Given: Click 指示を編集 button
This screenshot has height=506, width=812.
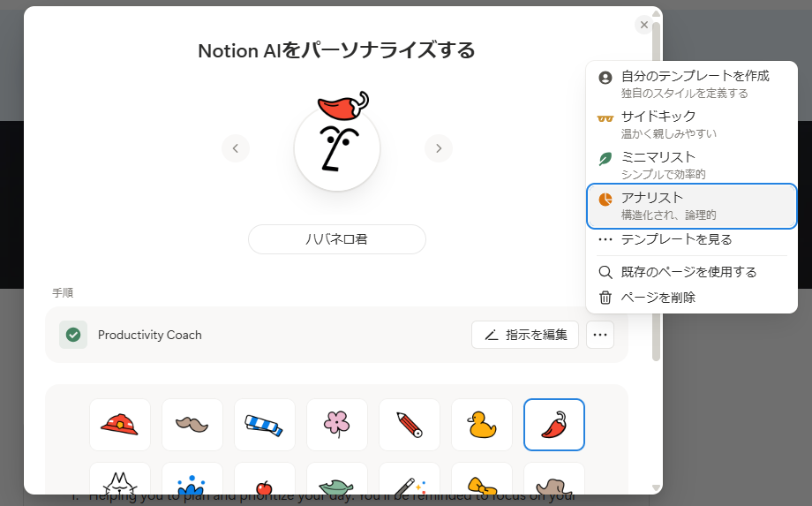Looking at the screenshot, I should coord(525,335).
